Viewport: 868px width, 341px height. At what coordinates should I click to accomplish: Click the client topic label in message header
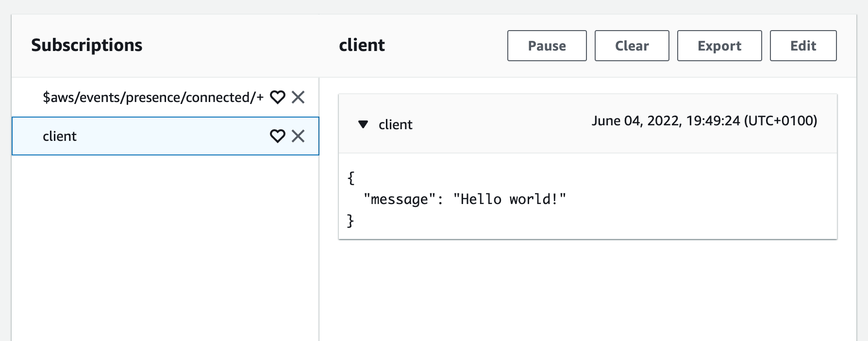(x=395, y=125)
